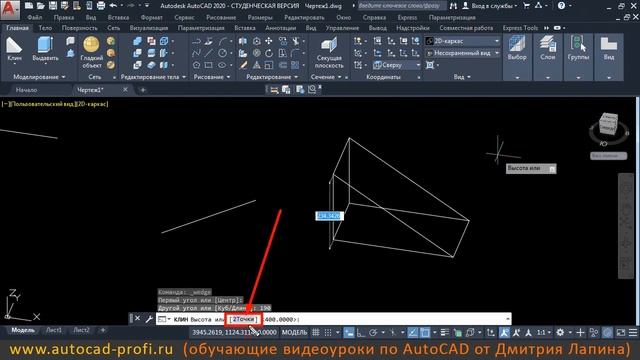Select the Circle tool in Рисование panel
The width and height of the screenshot is (640, 360).
222,53
